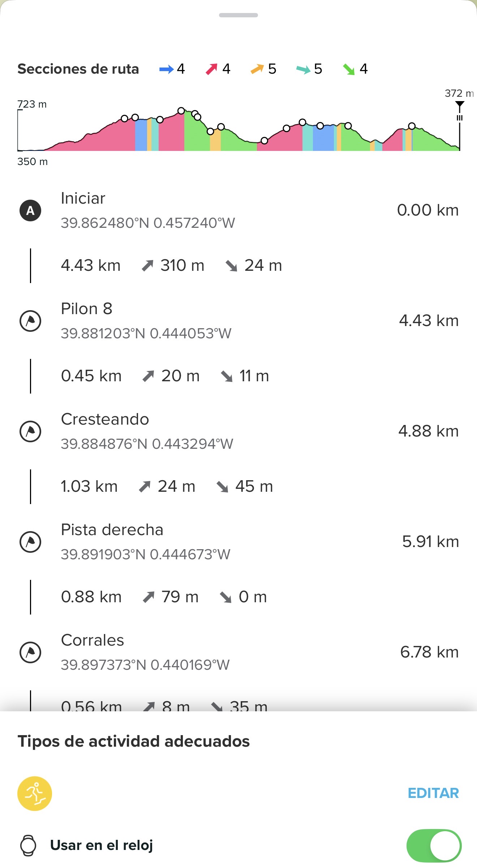Viewport: 477px width, 868px height.
Task: Tap the Corrales waypoint flag icon
Action: click(x=30, y=652)
